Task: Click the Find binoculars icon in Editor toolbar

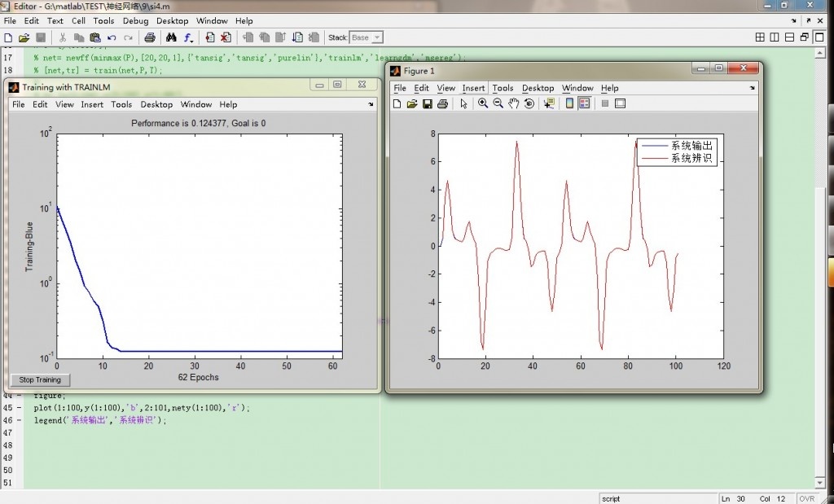Action: point(171,37)
